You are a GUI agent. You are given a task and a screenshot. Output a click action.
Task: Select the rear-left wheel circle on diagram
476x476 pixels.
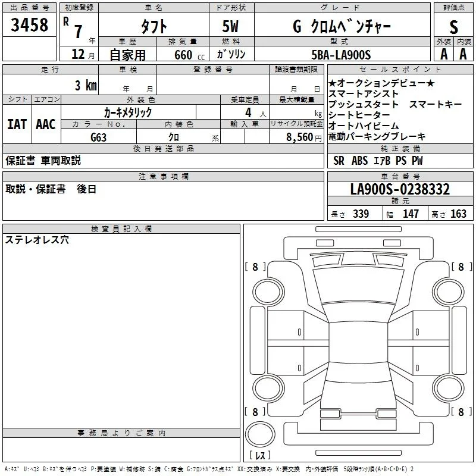[x=268, y=388]
